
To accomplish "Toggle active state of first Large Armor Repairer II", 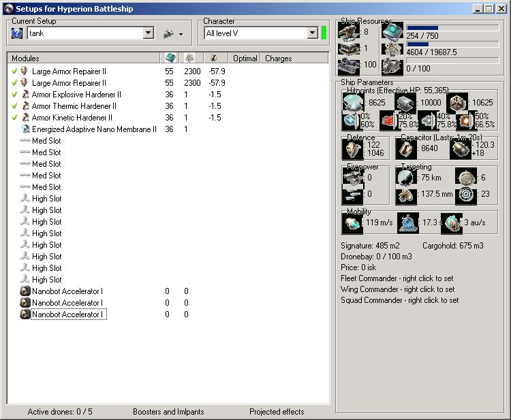I will click(x=14, y=71).
